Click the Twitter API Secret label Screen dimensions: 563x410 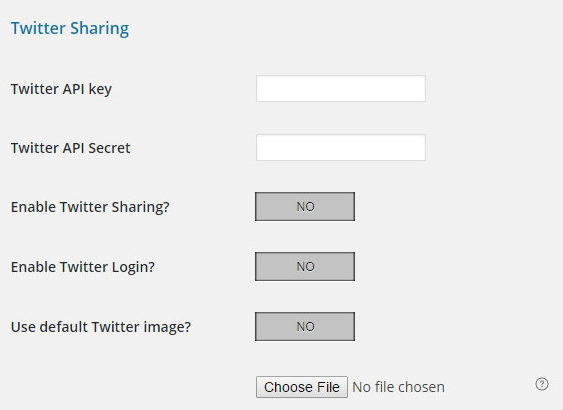(70, 148)
